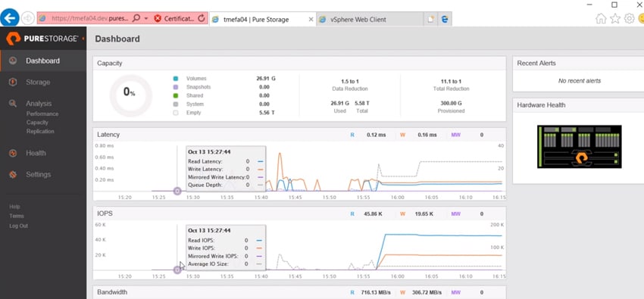Click the Bandwidth write 306.72 MB/s value
This screenshot has width=644, height=299.
(427, 292)
